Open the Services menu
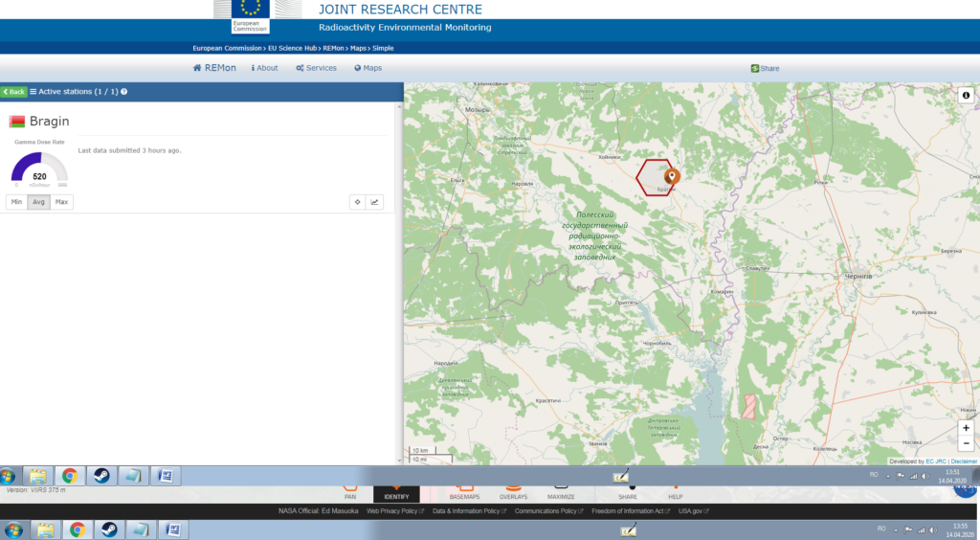 tap(316, 67)
